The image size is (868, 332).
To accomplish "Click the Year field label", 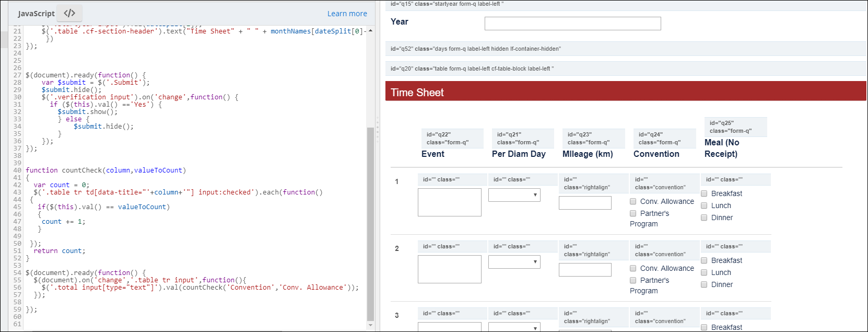I will 400,22.
